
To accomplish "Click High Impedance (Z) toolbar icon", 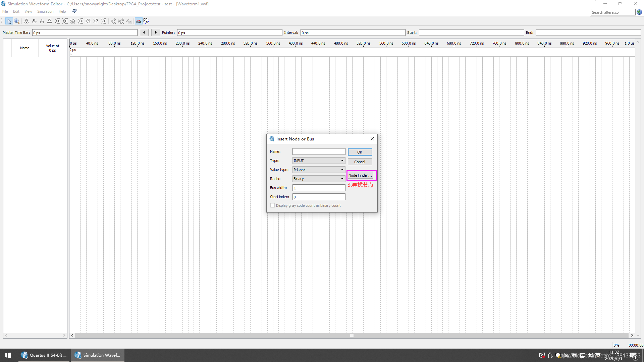I will point(50,21).
